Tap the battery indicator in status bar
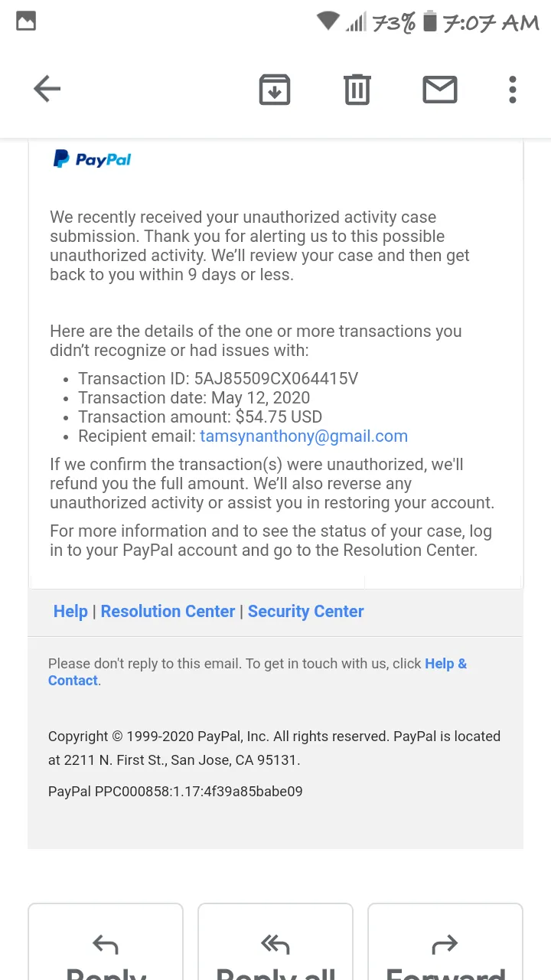Screen dimensions: 551x980 [x=430, y=21]
